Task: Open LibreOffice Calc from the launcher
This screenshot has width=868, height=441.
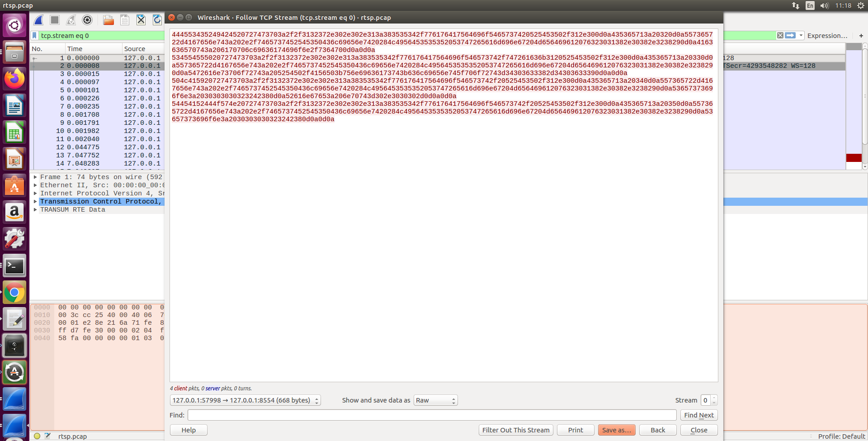Action: point(14,132)
